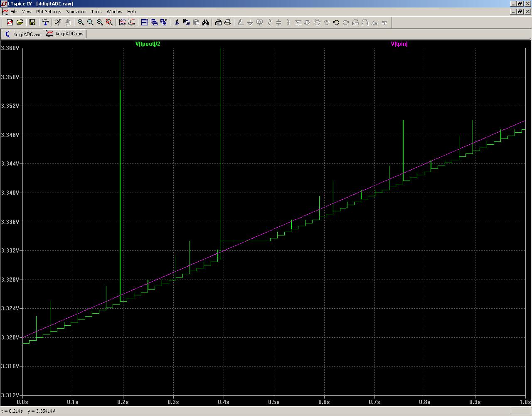This screenshot has height=416, width=532.
Task: Save with the floppy disk icon
Action: click(32, 22)
